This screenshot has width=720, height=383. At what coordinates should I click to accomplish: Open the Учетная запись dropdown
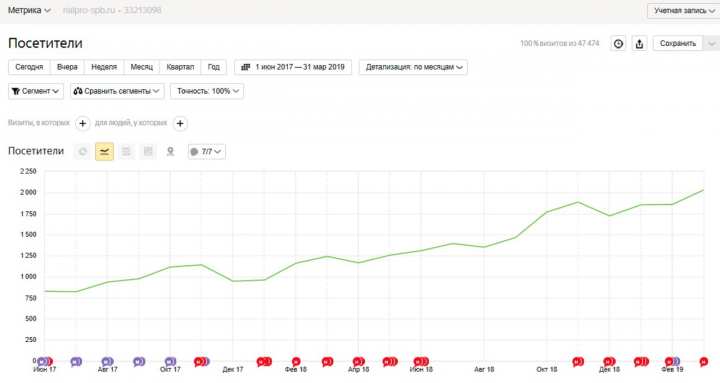pyautogui.click(x=683, y=11)
